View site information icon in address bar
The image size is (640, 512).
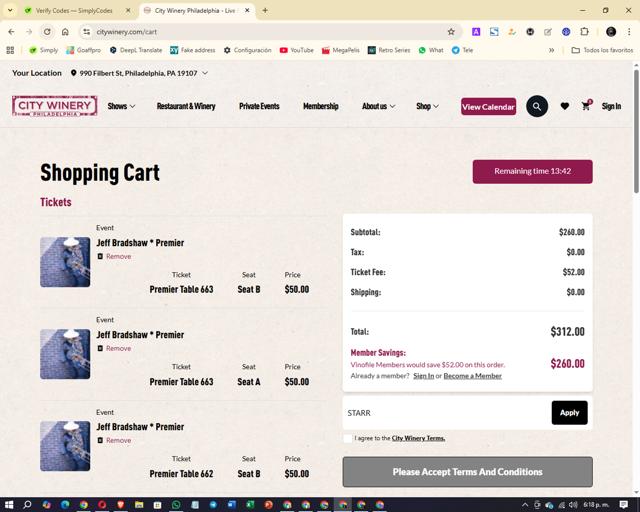[86, 31]
